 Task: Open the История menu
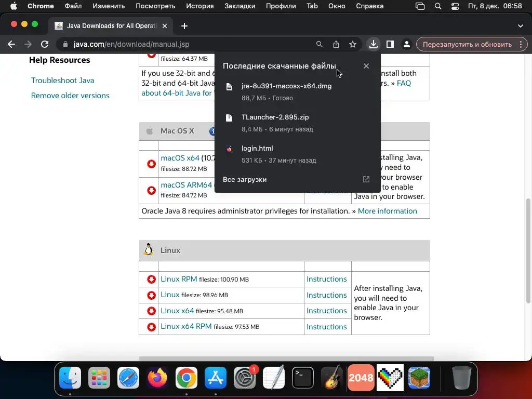coord(200,6)
